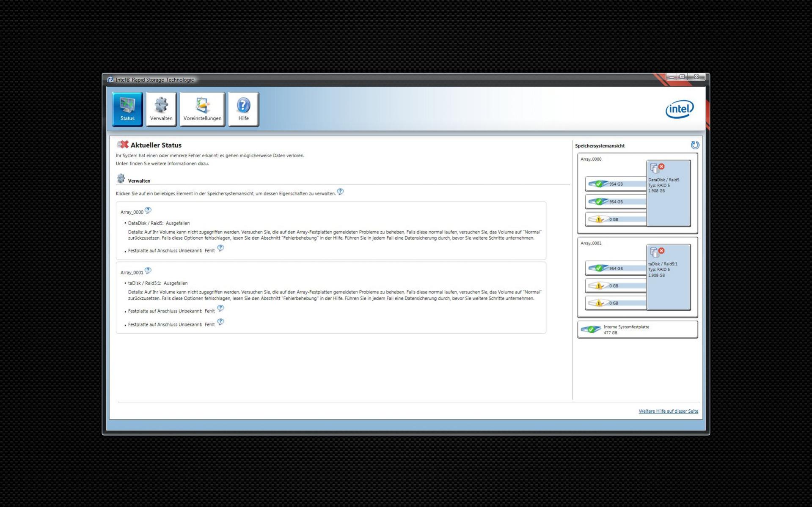This screenshot has width=812, height=507.
Task: Click the gear icon beside Verwalten heading
Action: point(121,178)
